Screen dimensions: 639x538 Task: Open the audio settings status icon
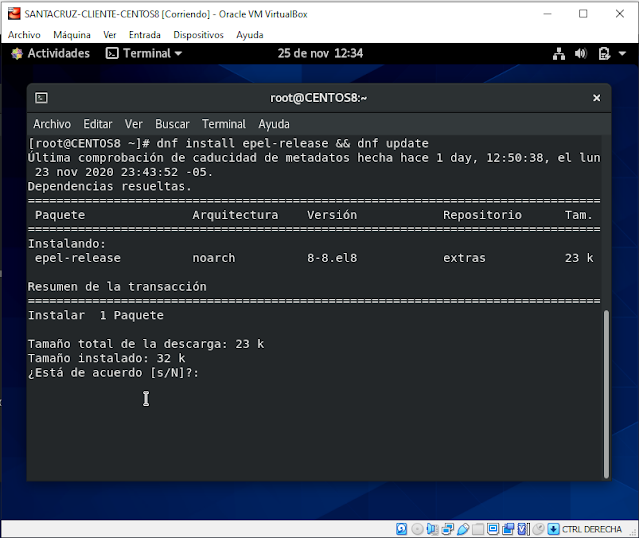click(432, 529)
